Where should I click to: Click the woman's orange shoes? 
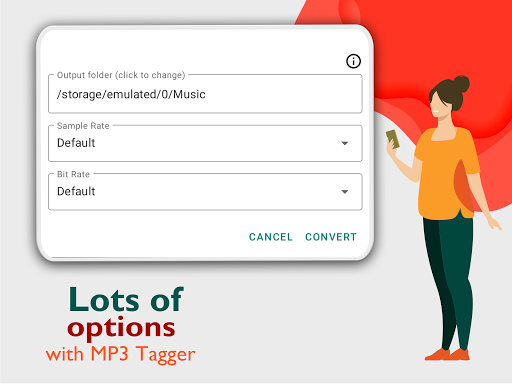point(447,354)
